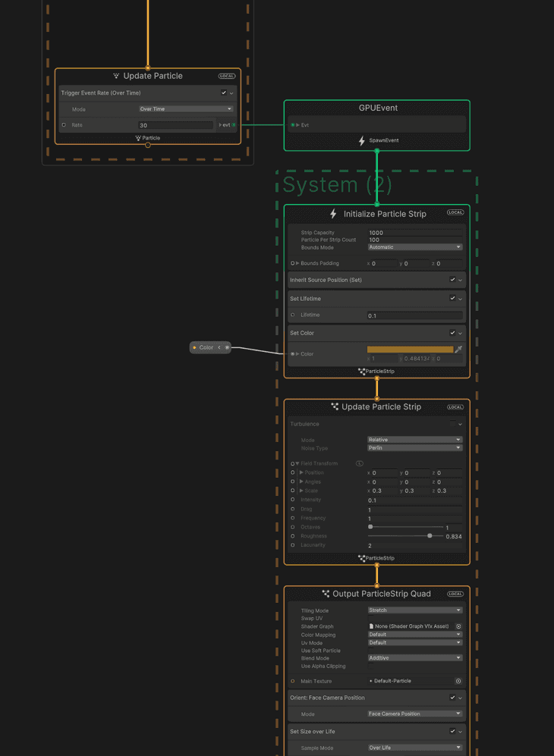Click the Lifetime field showing 0.1

[415, 315]
